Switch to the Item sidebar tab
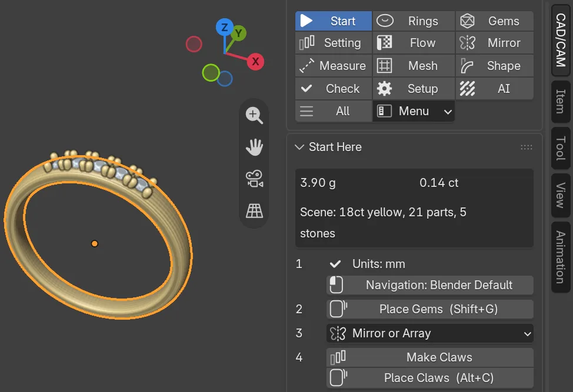Viewport: 573px width, 392px height. tap(561, 102)
